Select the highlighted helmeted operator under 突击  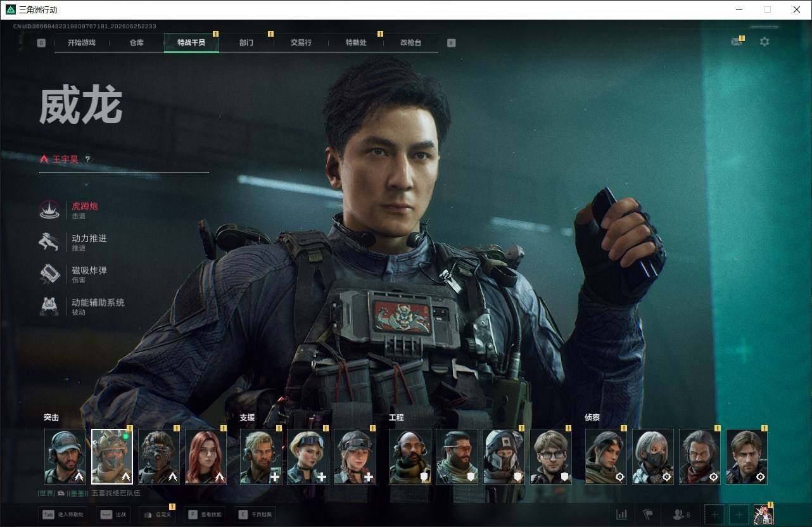point(112,457)
